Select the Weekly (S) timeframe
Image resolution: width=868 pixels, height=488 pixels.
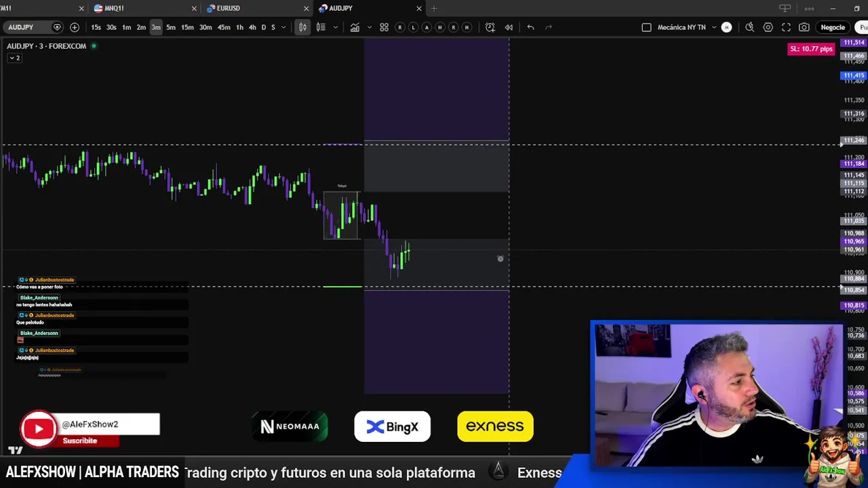click(273, 27)
